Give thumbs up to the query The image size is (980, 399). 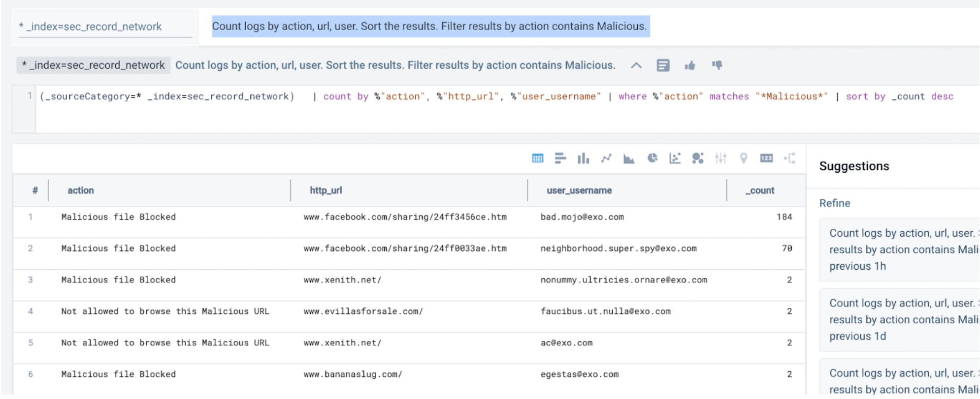coord(690,65)
